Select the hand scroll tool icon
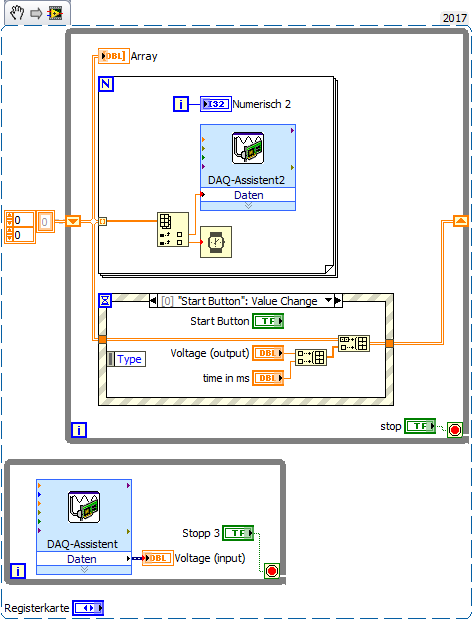 coord(17,13)
